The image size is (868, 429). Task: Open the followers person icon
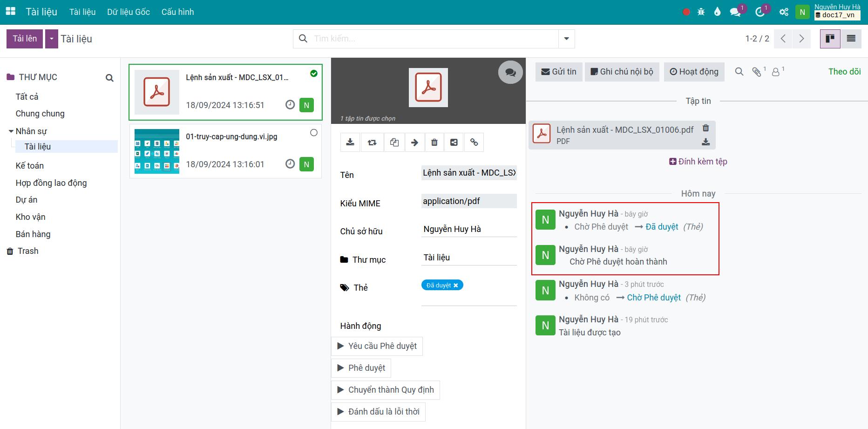click(x=776, y=72)
